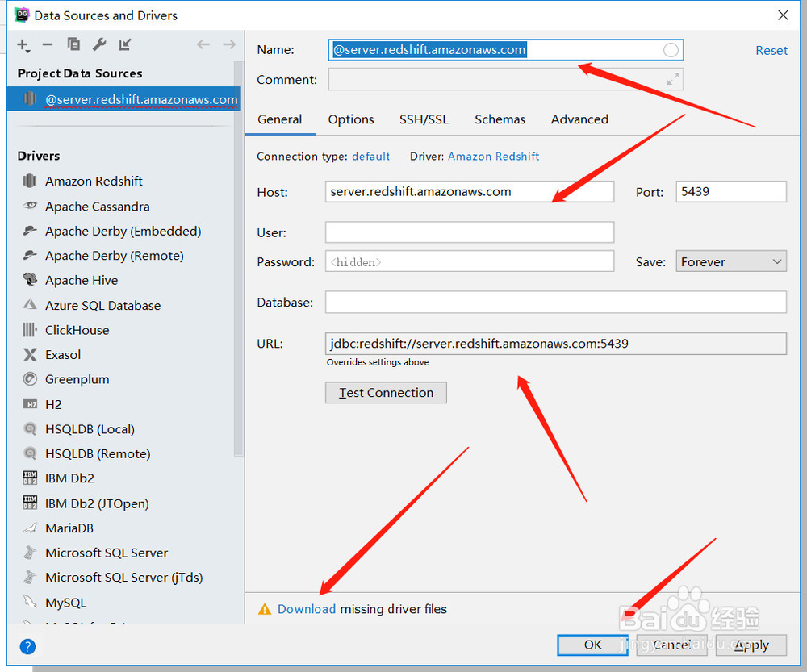Image resolution: width=807 pixels, height=672 pixels.
Task: Go back with left arrow
Action: pyautogui.click(x=203, y=44)
